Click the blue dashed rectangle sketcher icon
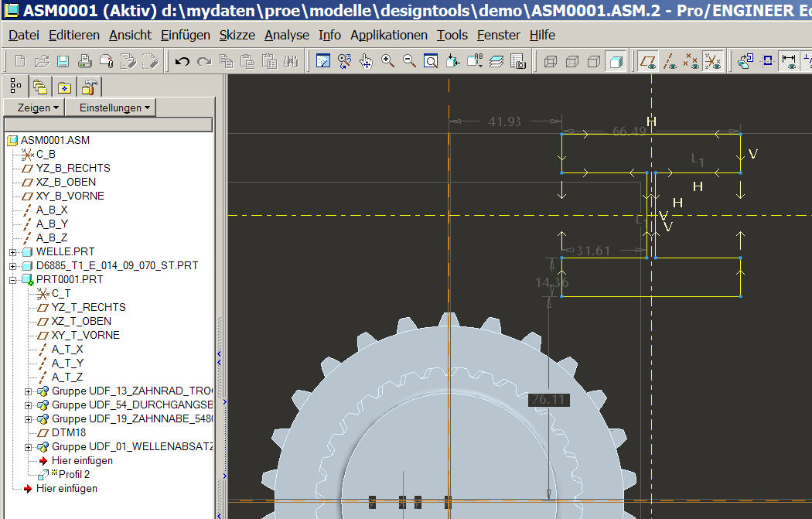 (767, 62)
